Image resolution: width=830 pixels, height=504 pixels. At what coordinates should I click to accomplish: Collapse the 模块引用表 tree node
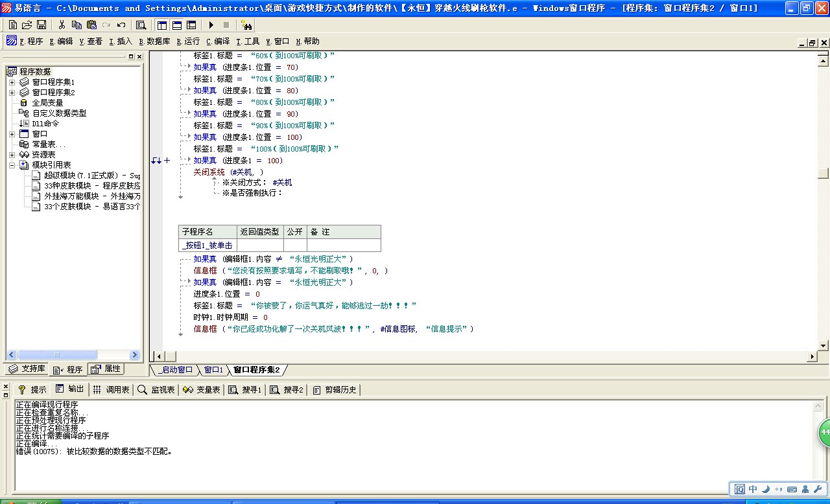click(12, 165)
